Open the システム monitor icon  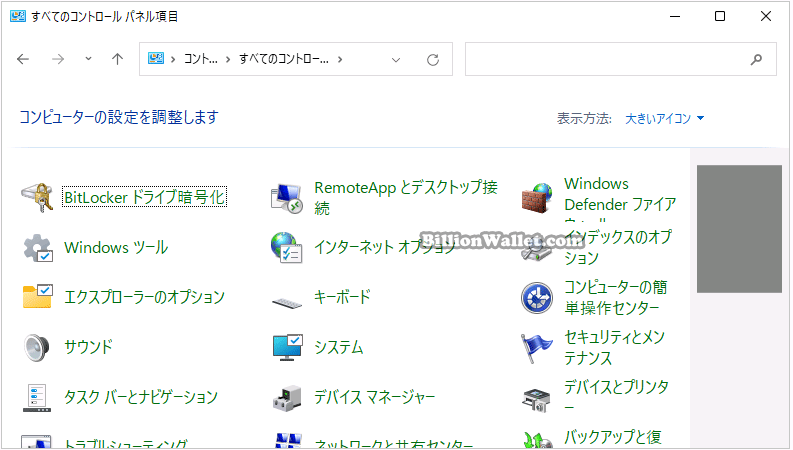tap(287, 347)
